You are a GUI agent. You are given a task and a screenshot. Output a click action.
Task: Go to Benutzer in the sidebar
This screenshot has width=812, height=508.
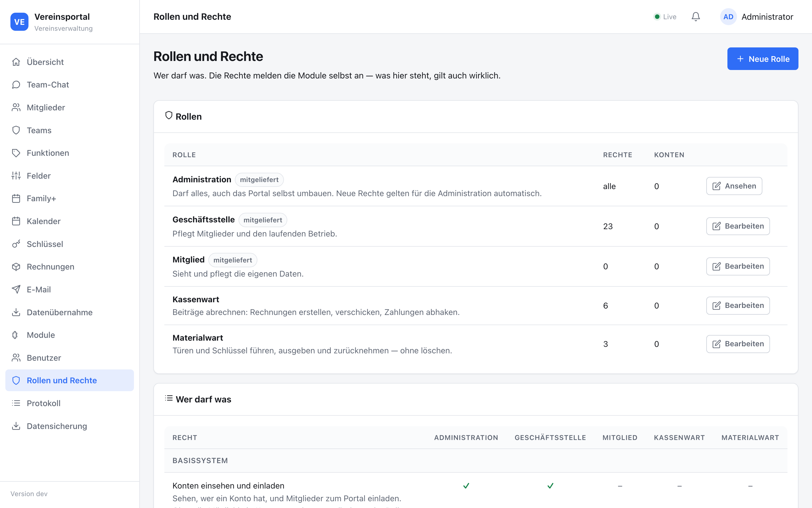70,358
